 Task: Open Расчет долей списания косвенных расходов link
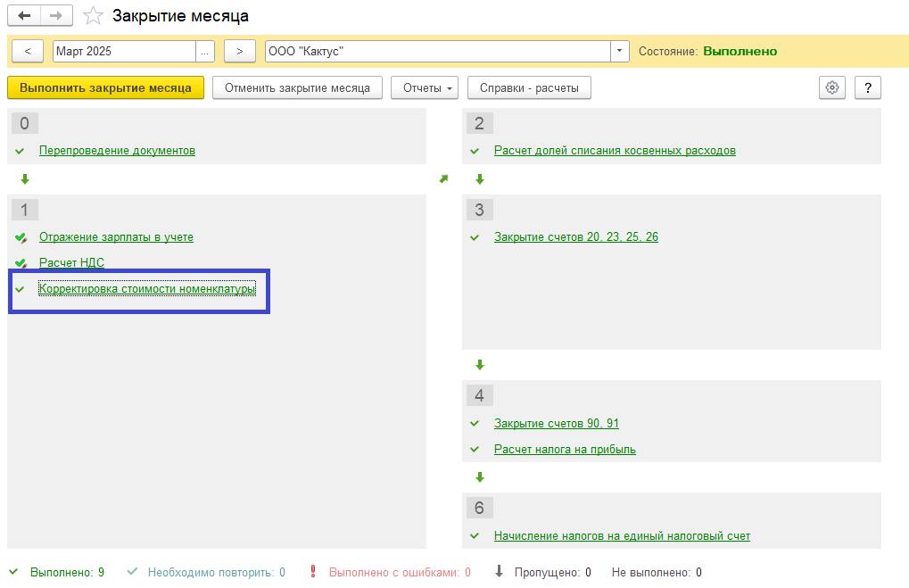615,151
